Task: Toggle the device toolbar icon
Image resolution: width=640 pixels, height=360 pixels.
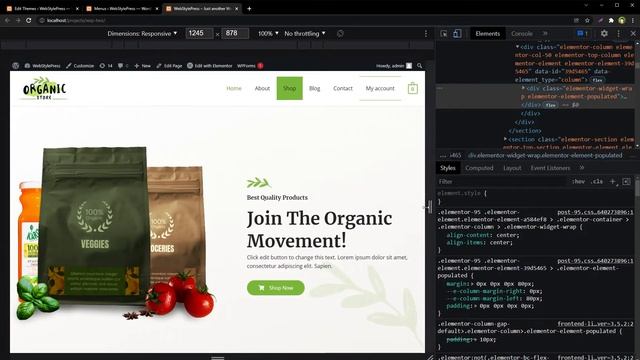Action: coord(457,33)
